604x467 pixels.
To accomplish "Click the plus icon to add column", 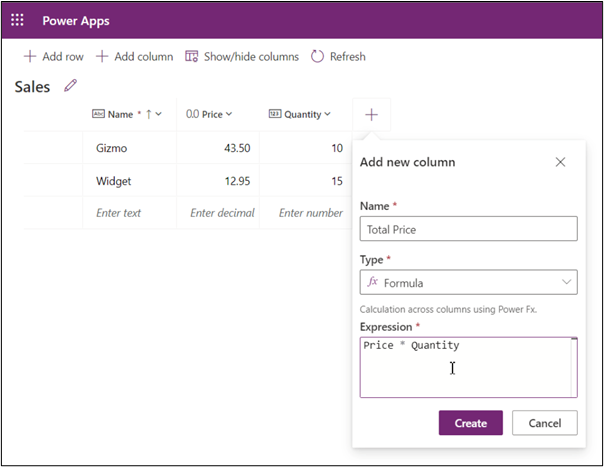I will pyautogui.click(x=371, y=115).
